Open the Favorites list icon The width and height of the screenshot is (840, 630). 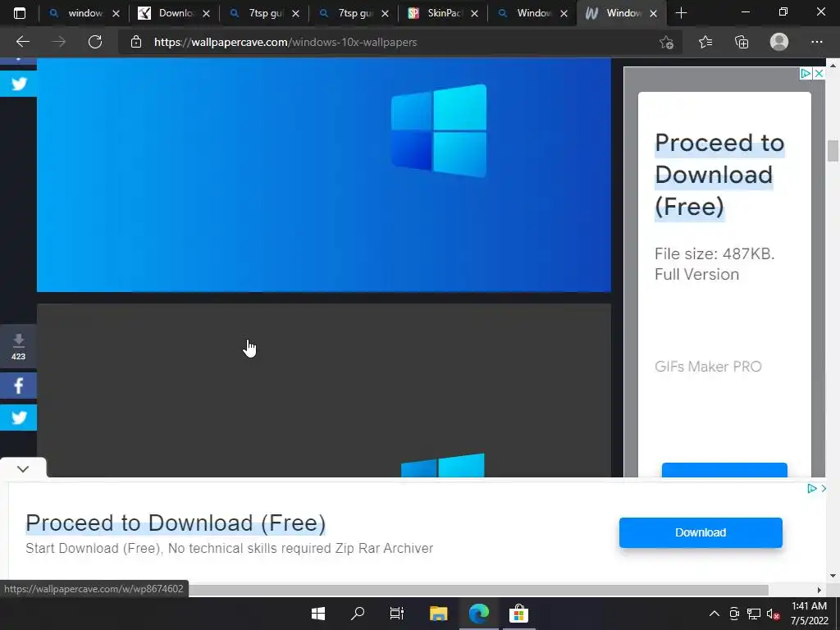(x=705, y=42)
